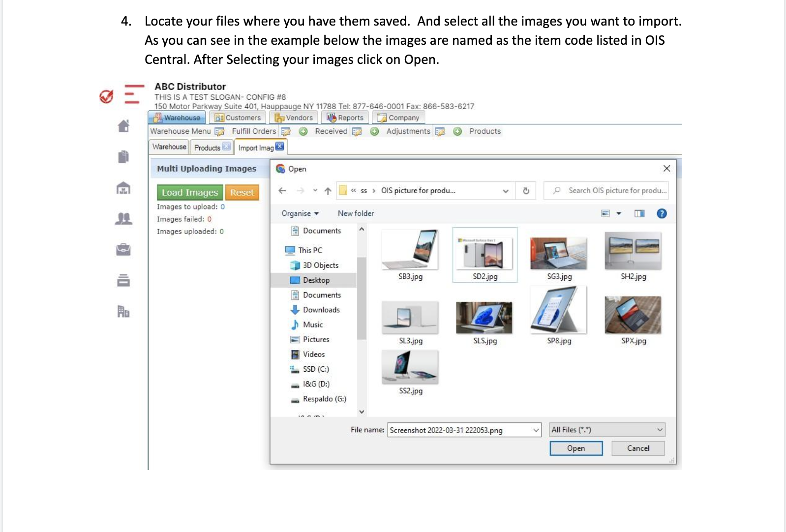Click green plus icon before Adjustments

coord(375,131)
